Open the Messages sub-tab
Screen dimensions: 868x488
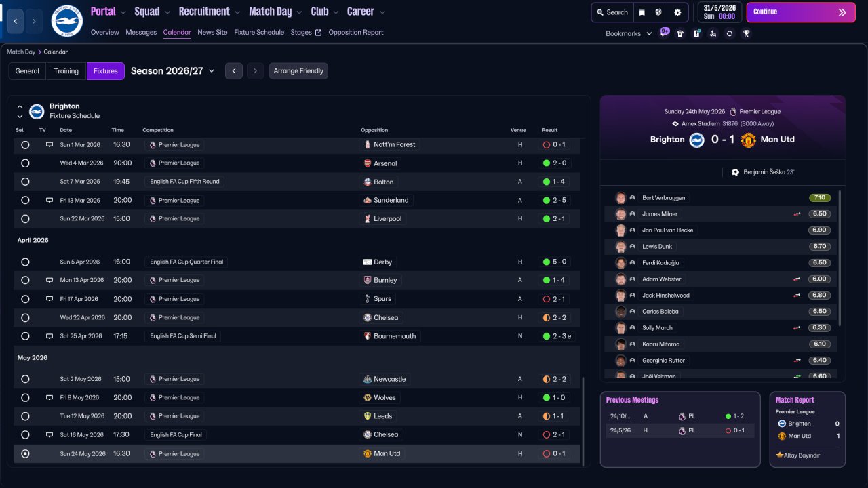point(141,32)
